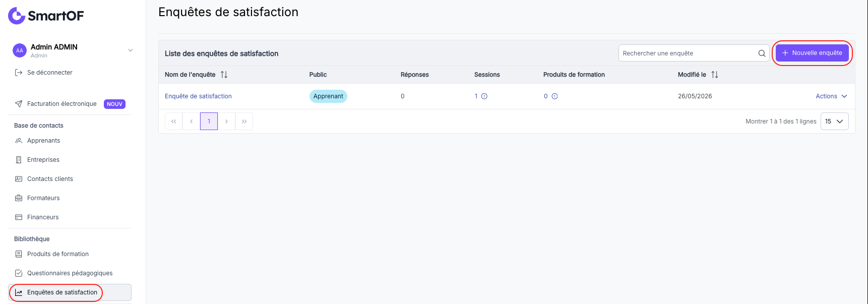This screenshot has height=304, width=868.
Task: Click the Financeurs credit-card icon
Action: tap(19, 217)
